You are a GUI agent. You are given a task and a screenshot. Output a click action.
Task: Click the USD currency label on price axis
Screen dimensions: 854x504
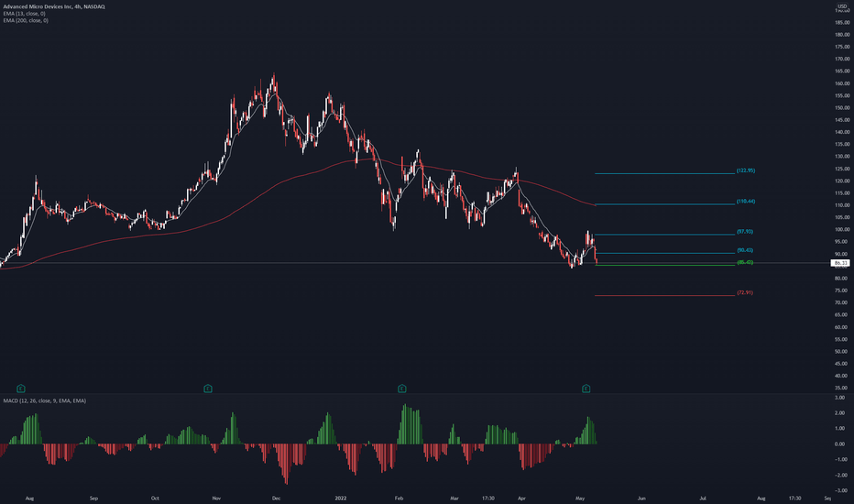click(842, 6)
